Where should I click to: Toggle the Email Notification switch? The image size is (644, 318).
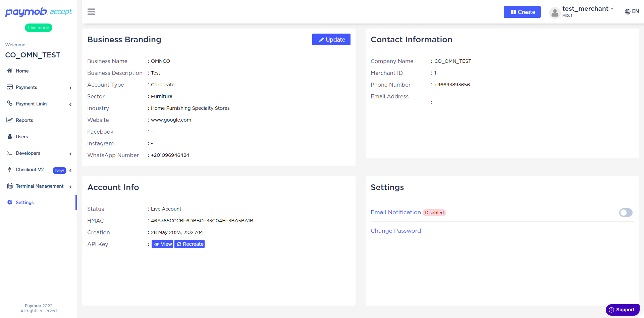pos(626,213)
